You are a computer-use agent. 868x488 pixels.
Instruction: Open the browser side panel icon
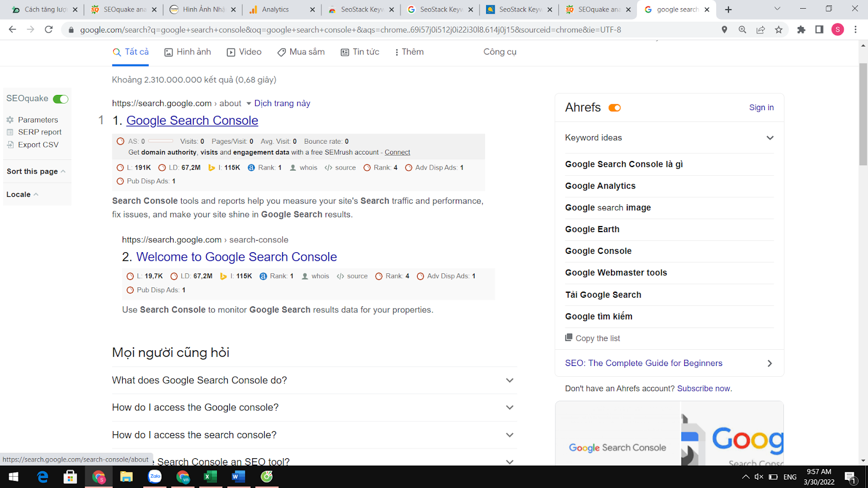pos(819,30)
